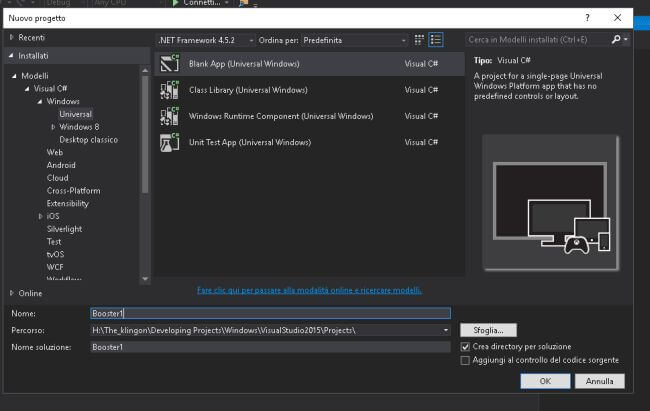The height and width of the screenshot is (411, 650).
Task: Select the Unit Test App icon
Action: point(170,142)
